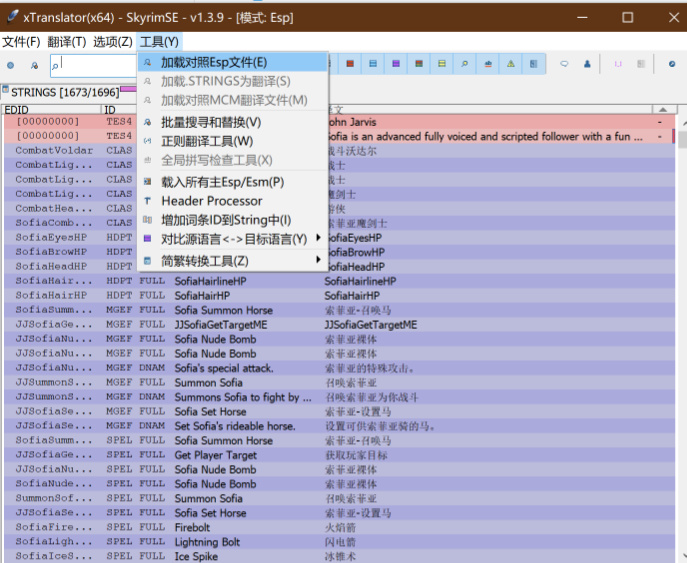Click the red filter icon in toolbar
Screen dimensions: 687x563
(350, 64)
